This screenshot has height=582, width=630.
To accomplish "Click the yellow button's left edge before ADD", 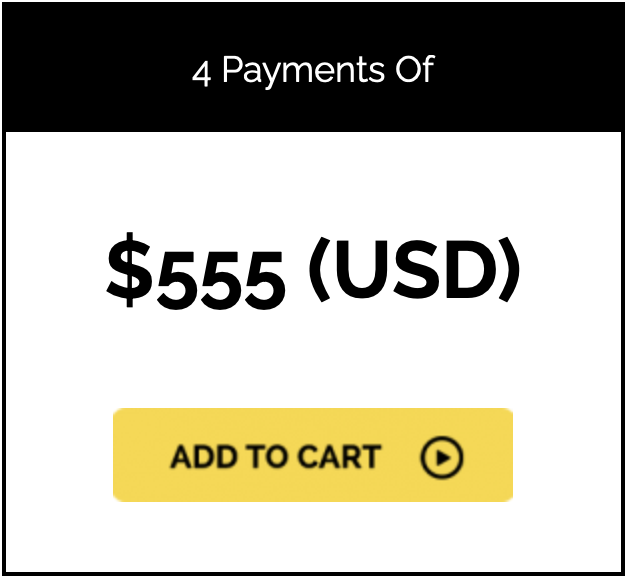I will 138,455.
